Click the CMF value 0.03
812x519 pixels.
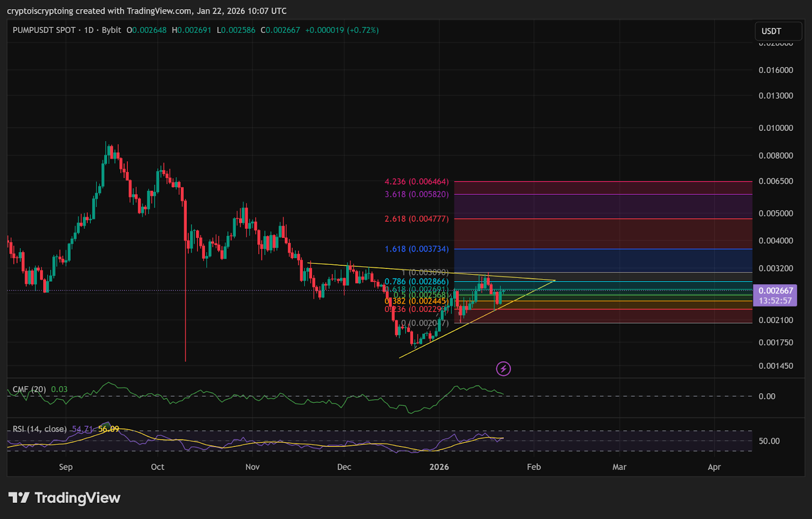click(x=59, y=389)
